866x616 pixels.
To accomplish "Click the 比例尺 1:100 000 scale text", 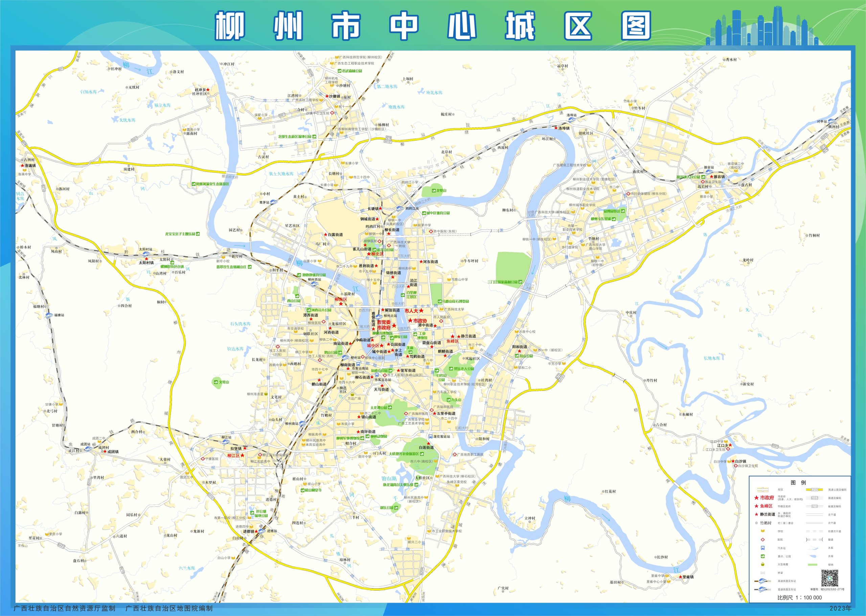I will (x=800, y=597).
